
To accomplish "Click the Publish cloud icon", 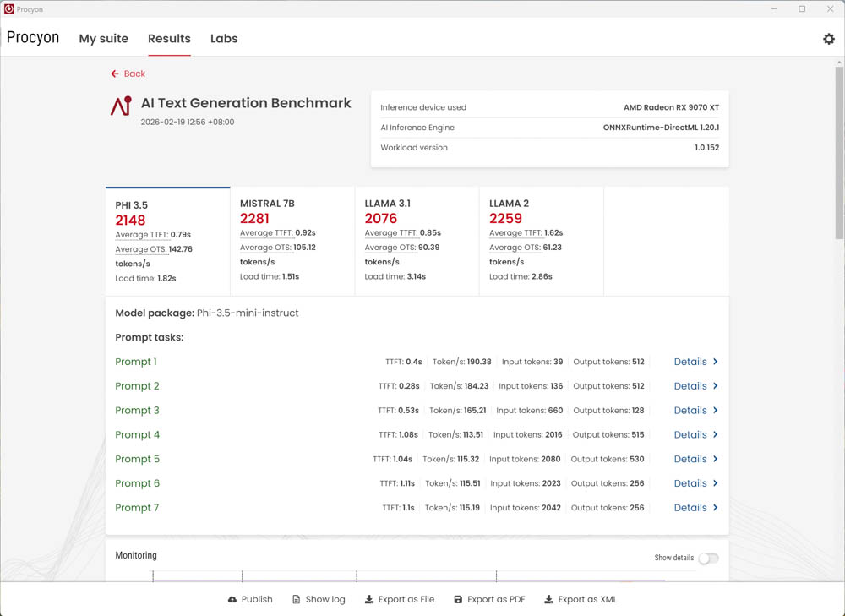I will tap(232, 600).
